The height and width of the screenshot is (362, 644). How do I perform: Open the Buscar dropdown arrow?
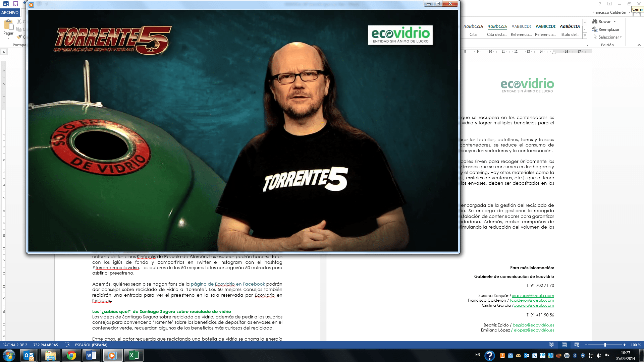tap(614, 22)
